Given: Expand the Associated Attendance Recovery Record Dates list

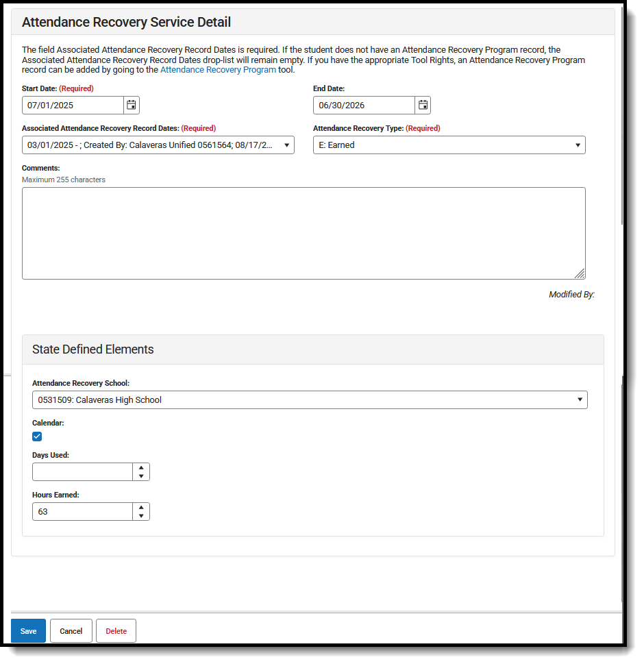Looking at the screenshot, I should (x=287, y=145).
